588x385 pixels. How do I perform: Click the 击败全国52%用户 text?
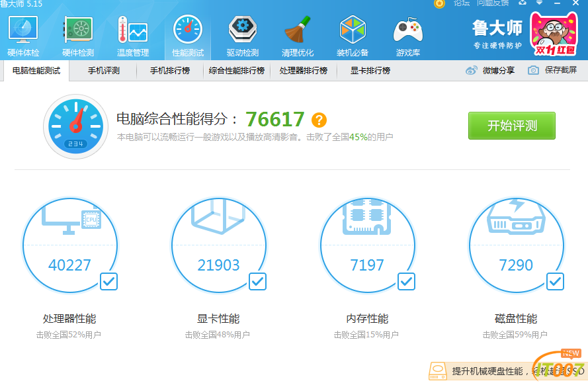click(x=69, y=335)
